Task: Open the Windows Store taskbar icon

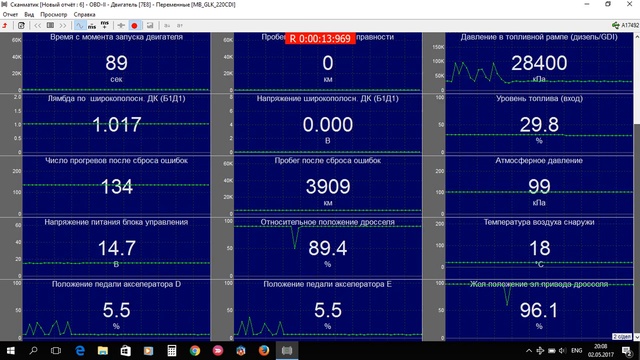Action: tap(126, 351)
